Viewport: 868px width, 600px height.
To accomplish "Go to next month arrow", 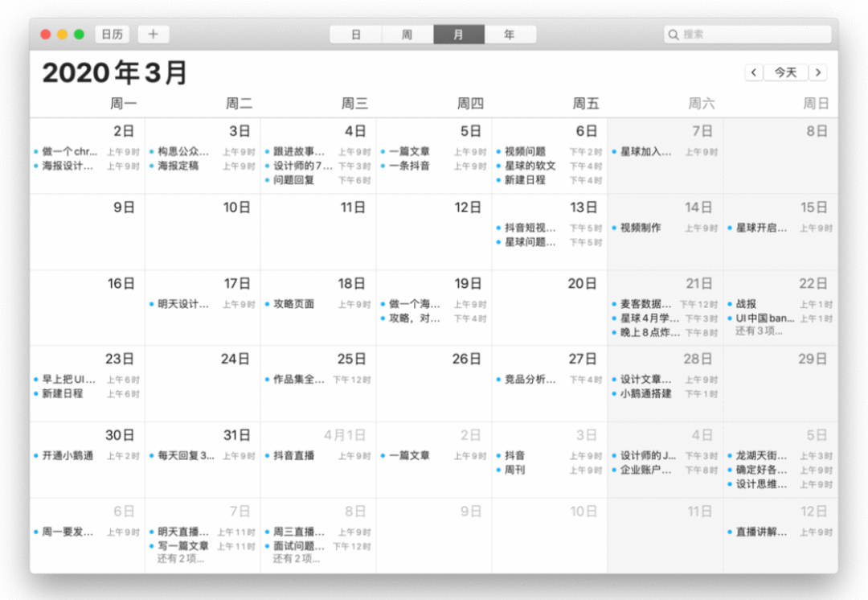I will point(818,72).
